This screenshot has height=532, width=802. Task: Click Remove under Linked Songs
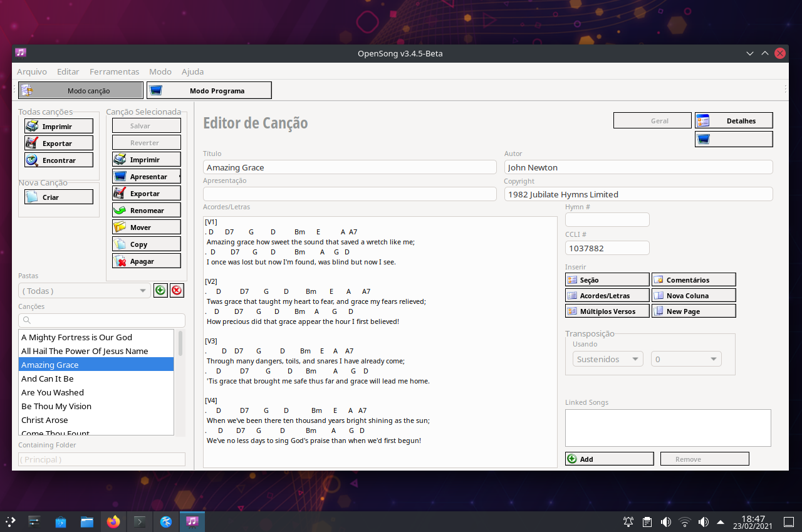point(704,458)
